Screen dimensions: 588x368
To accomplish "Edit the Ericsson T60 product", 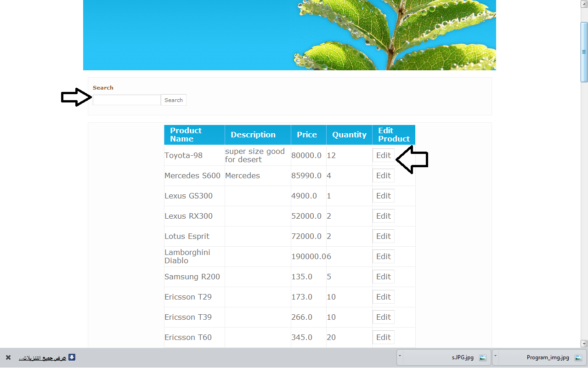I will point(384,337).
